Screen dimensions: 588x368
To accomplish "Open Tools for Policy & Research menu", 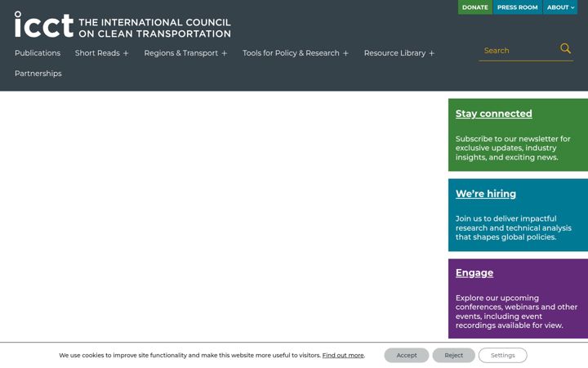I will click(291, 53).
